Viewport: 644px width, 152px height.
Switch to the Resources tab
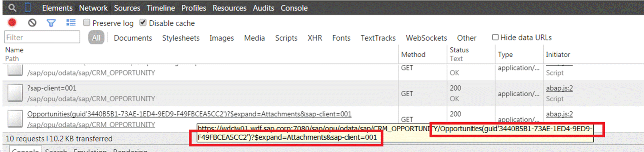[229, 8]
